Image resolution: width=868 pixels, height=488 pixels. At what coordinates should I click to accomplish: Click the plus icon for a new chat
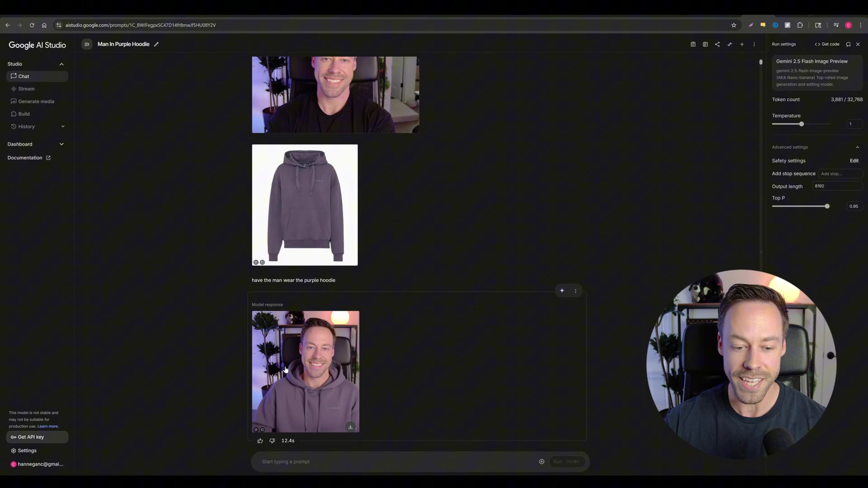click(742, 44)
